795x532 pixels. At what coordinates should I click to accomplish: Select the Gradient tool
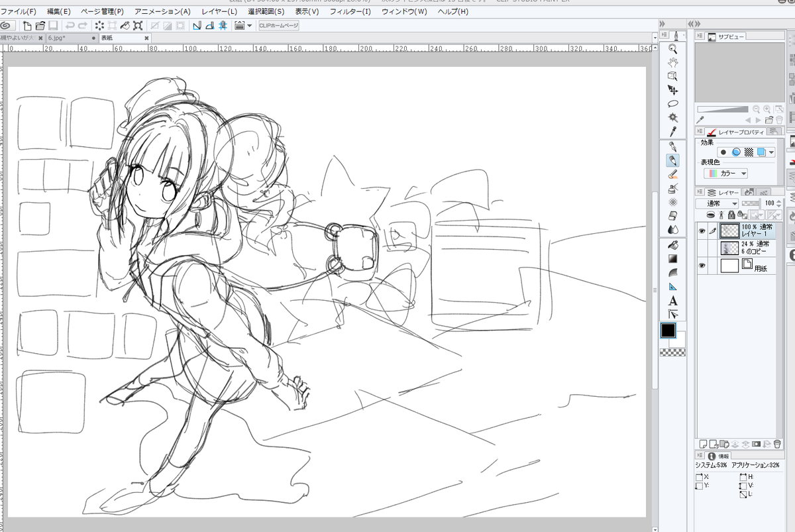click(x=672, y=258)
